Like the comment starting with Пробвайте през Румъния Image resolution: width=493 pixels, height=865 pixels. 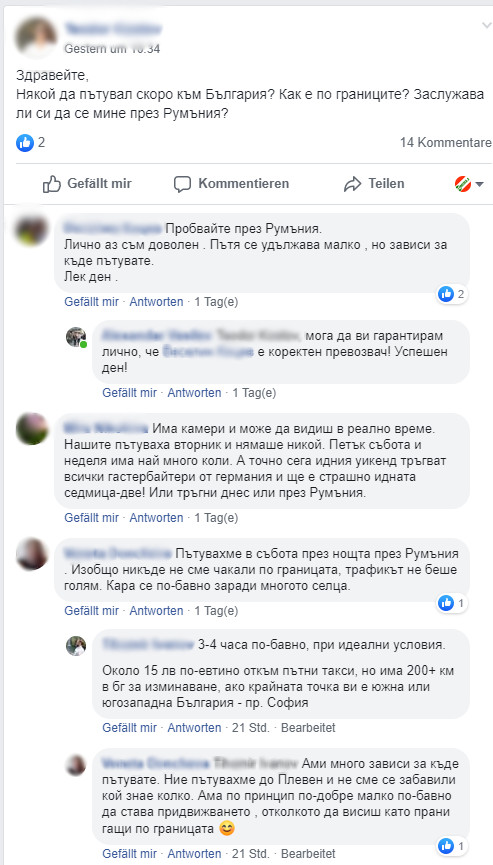click(92, 302)
